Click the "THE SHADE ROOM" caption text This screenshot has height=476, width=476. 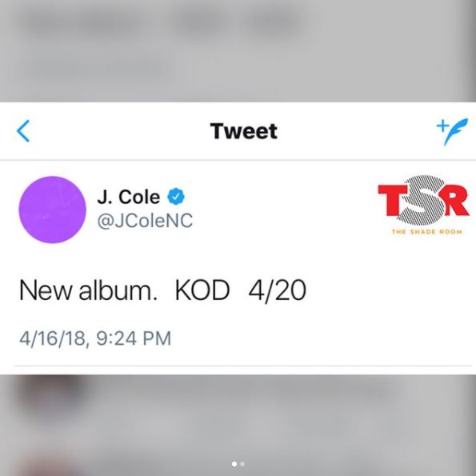click(x=427, y=232)
